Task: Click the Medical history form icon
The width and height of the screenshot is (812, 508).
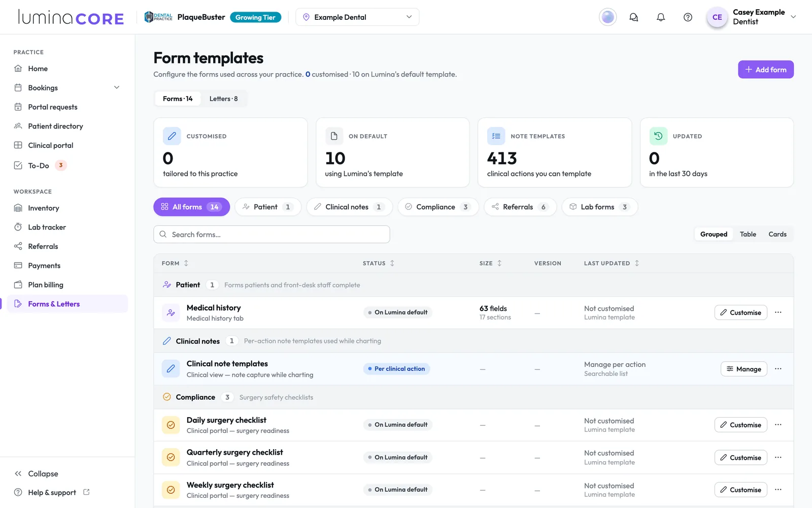Action: tap(171, 313)
